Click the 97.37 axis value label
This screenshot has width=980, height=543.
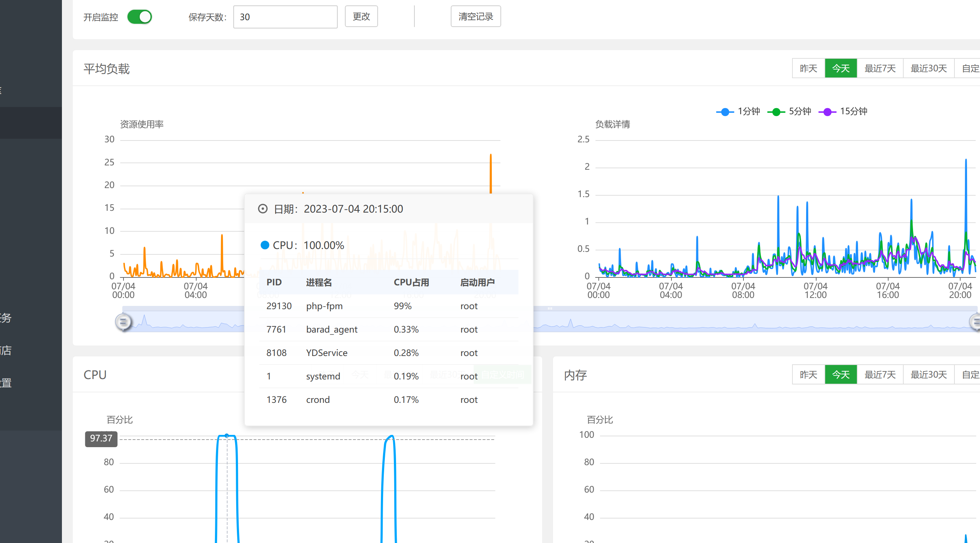coord(101,438)
